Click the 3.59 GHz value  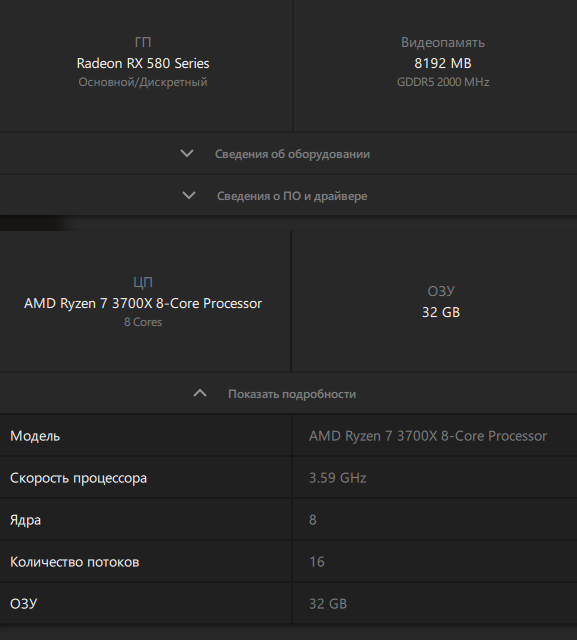(337, 478)
